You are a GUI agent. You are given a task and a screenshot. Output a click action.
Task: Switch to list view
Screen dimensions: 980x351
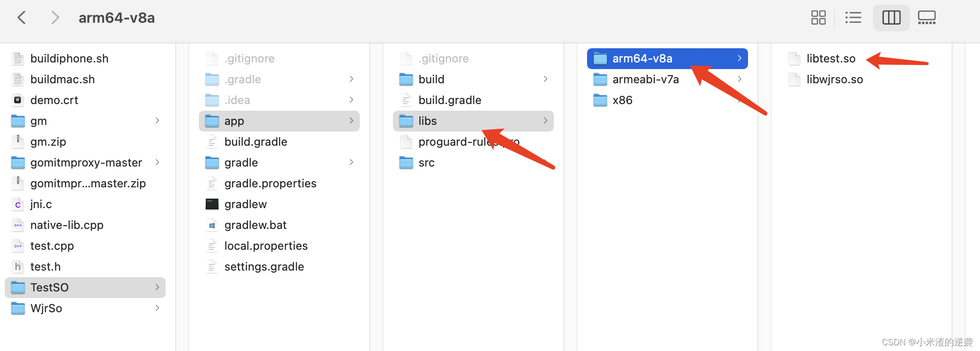(853, 18)
